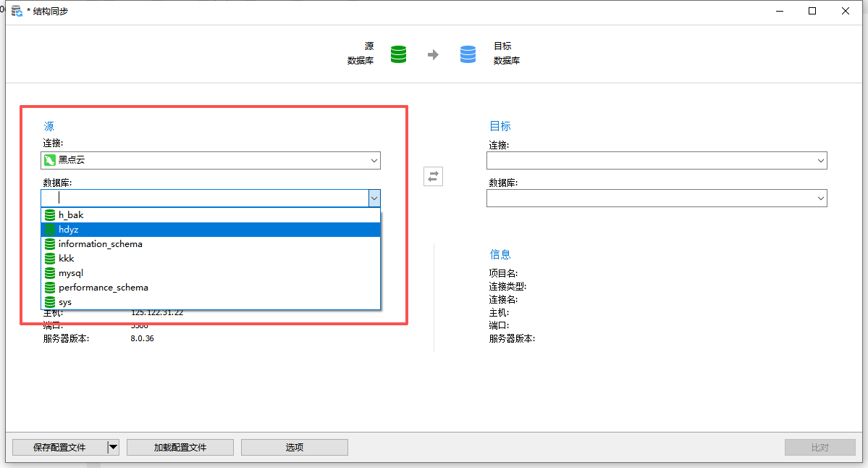The width and height of the screenshot is (868, 468).
Task: Click the 选项 button
Action: coord(295,448)
